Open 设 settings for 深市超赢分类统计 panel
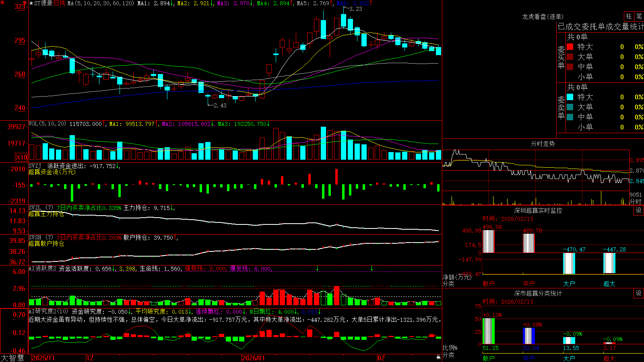644x362 pixels. click(639, 293)
